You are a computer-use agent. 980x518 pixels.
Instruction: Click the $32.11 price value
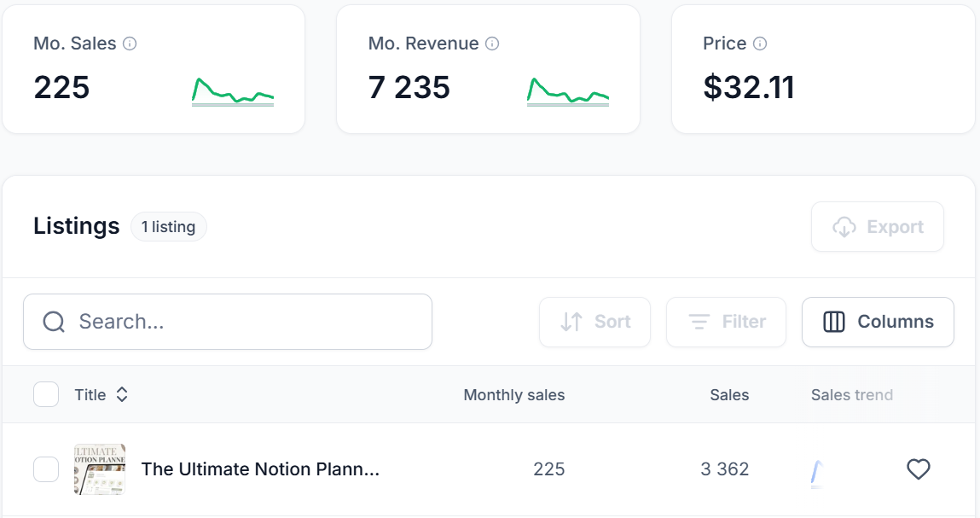pos(749,88)
